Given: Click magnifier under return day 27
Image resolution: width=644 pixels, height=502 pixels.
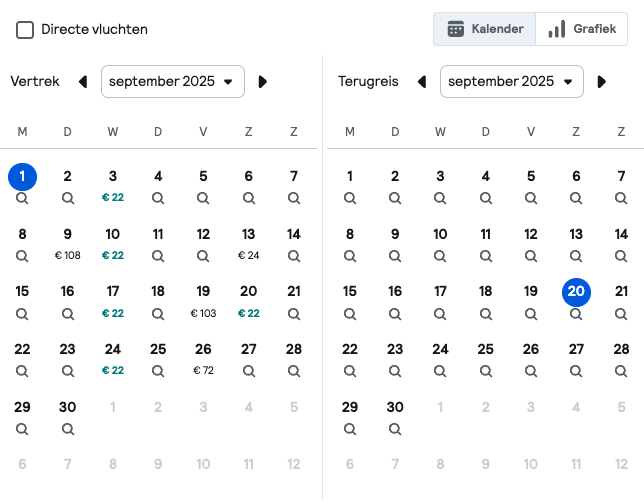Looking at the screenshot, I should point(576,371).
